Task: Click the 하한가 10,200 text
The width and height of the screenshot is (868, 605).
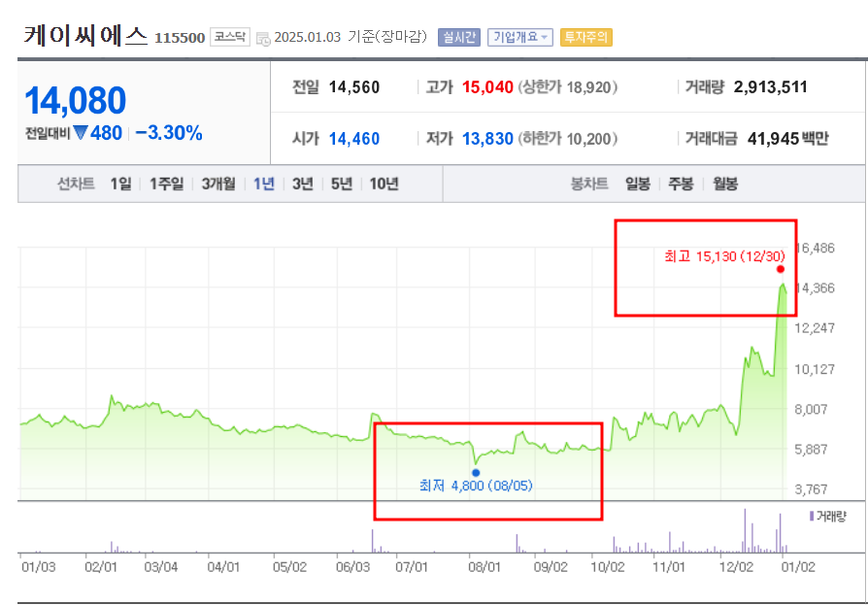Action: pos(568,139)
